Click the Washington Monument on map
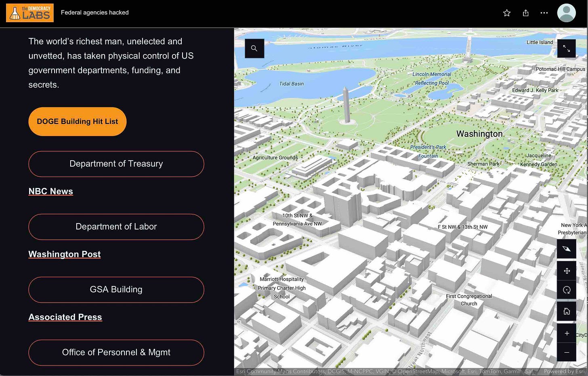The width and height of the screenshot is (588, 376). coord(346,105)
